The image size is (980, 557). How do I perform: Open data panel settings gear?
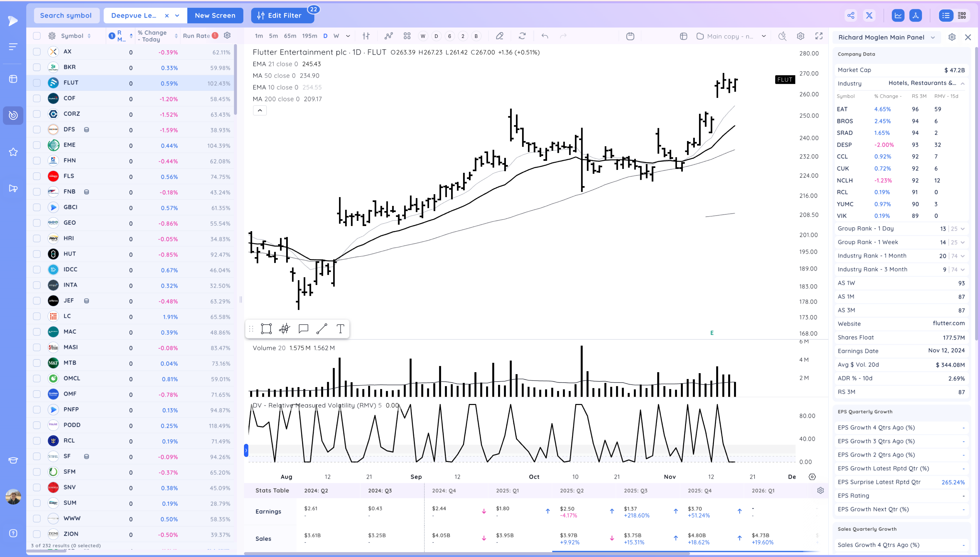[x=952, y=37]
